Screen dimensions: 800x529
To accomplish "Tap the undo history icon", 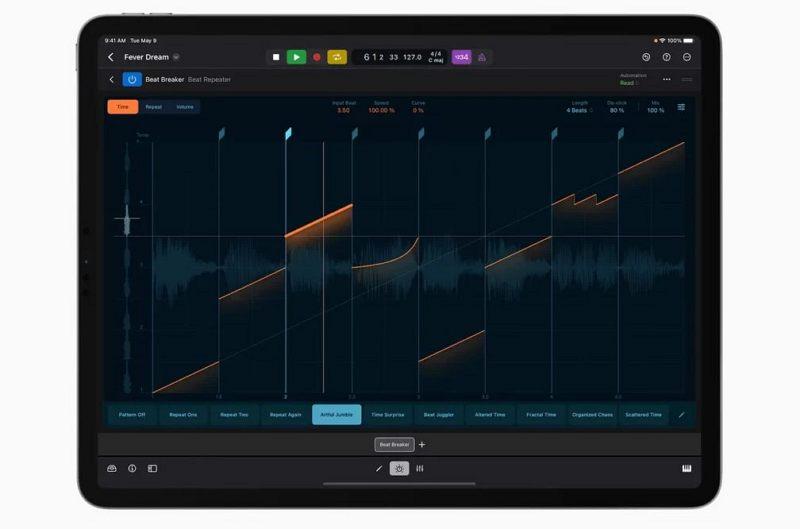I will [646, 57].
